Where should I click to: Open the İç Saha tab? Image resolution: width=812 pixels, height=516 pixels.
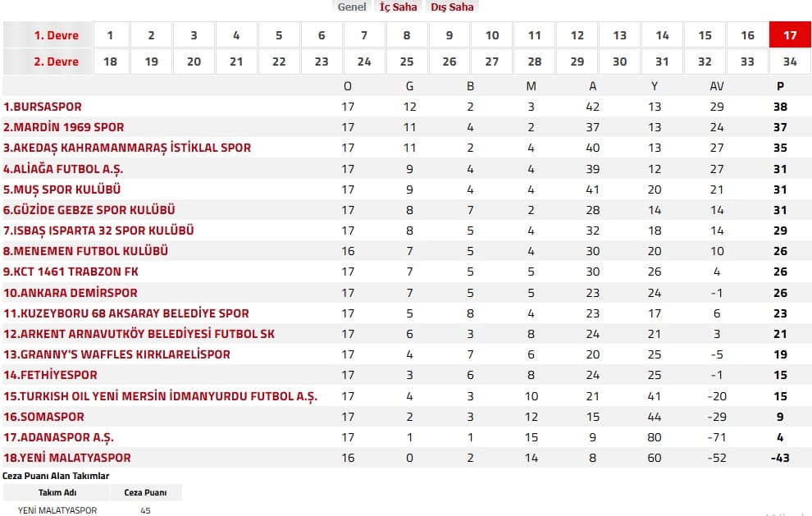[x=398, y=7]
